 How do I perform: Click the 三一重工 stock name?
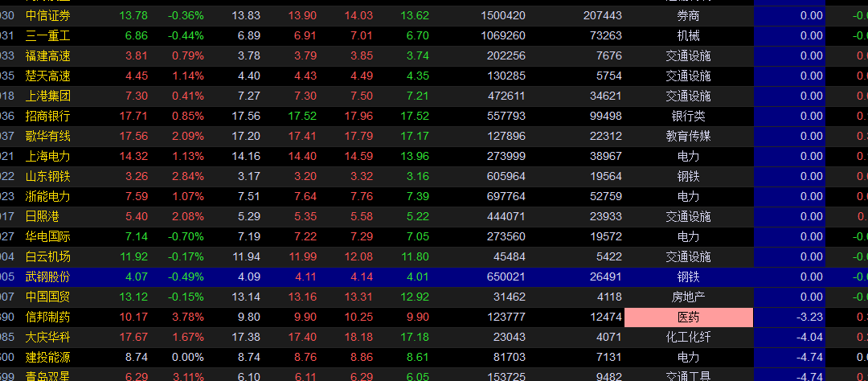click(47, 35)
